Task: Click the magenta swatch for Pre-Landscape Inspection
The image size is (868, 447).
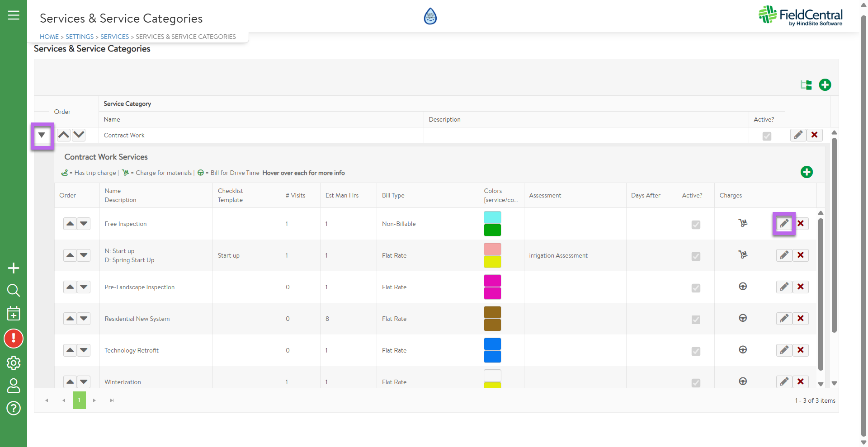Action: click(492, 281)
